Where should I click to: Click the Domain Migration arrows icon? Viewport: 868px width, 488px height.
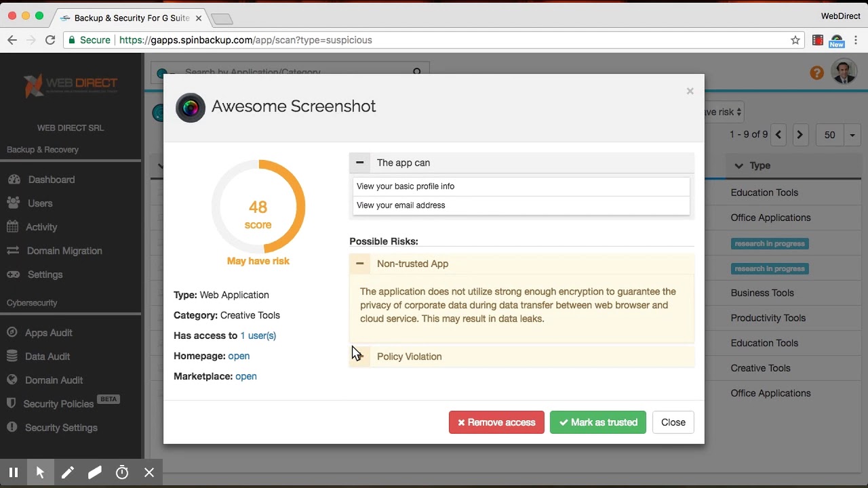(x=13, y=250)
